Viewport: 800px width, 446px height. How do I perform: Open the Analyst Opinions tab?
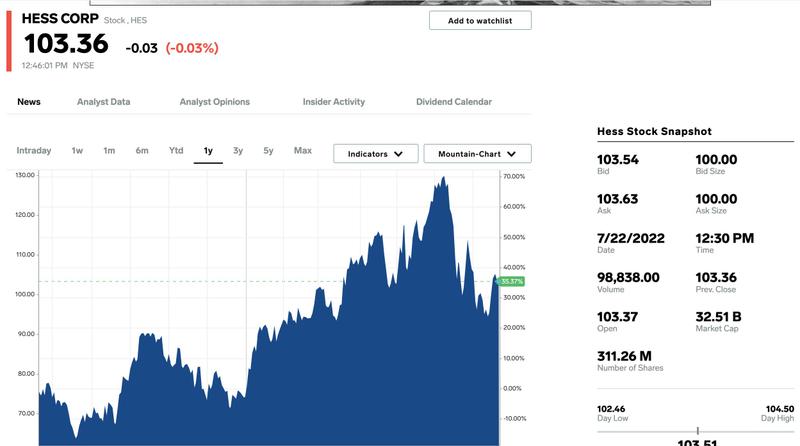(215, 102)
